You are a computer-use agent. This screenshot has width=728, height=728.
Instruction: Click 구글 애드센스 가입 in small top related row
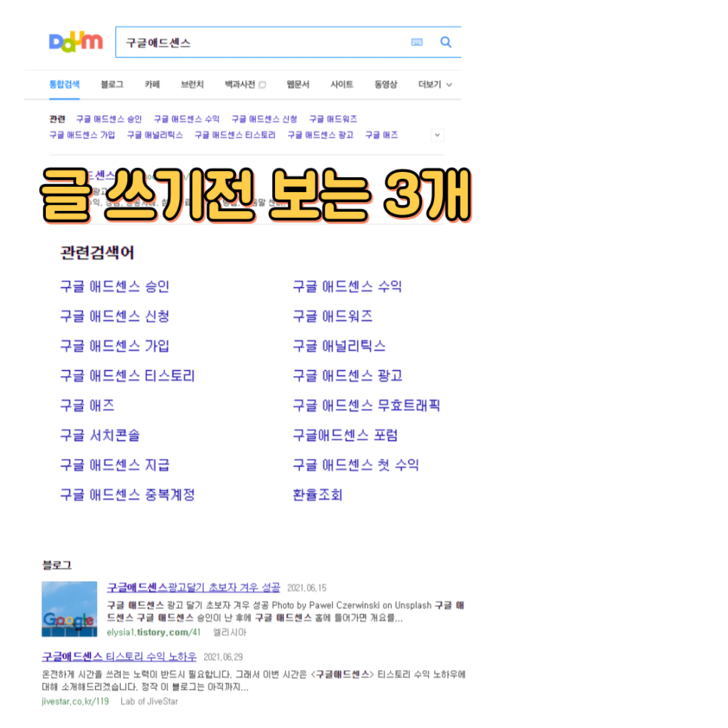pos(82,135)
